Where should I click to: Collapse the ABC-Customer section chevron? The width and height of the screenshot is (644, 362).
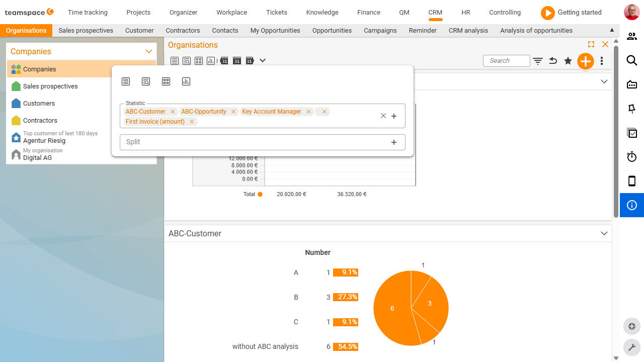(x=604, y=233)
